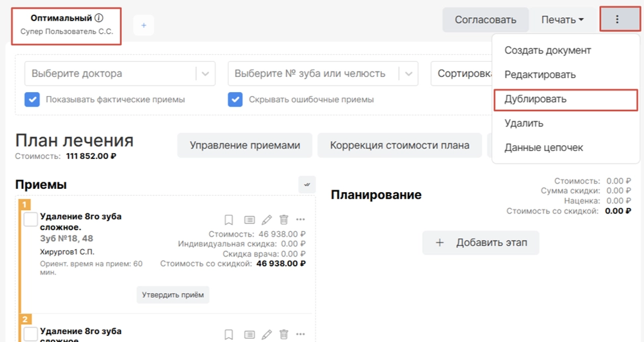Click pencil edit icon on first appointment
Screen dimensions: 644x342
tap(267, 220)
